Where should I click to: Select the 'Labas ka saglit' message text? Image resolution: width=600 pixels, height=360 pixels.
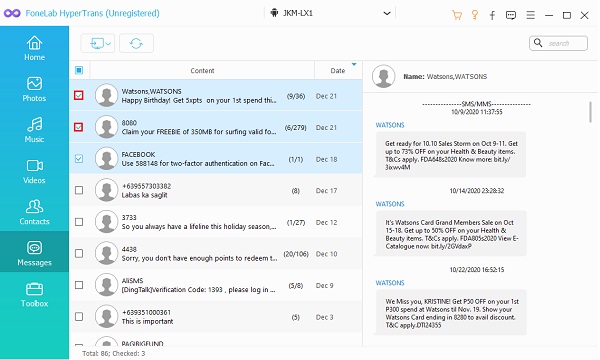pos(144,195)
